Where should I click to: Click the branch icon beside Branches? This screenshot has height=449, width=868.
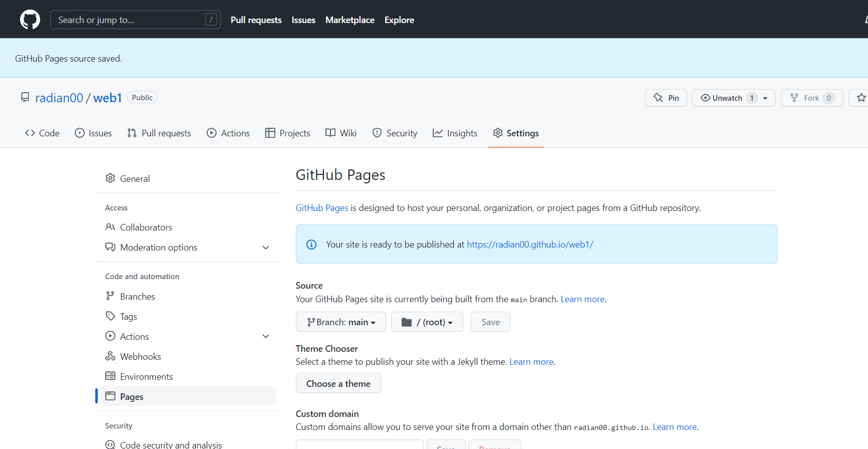point(110,296)
